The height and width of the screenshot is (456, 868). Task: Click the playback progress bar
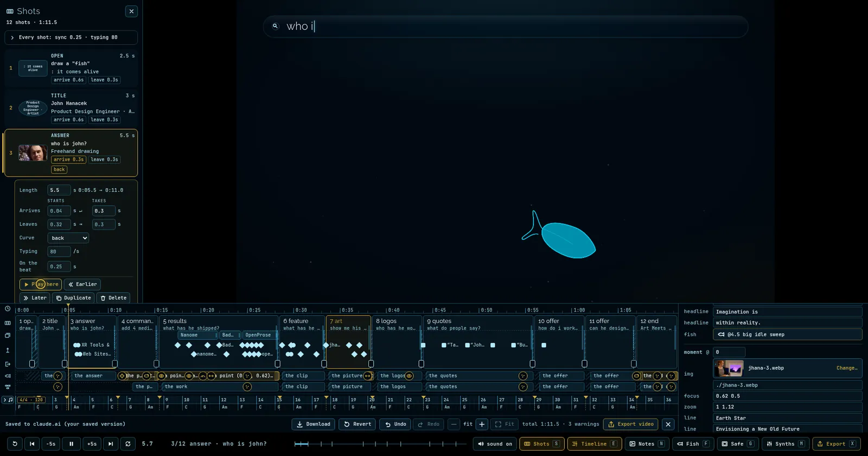[380, 444]
